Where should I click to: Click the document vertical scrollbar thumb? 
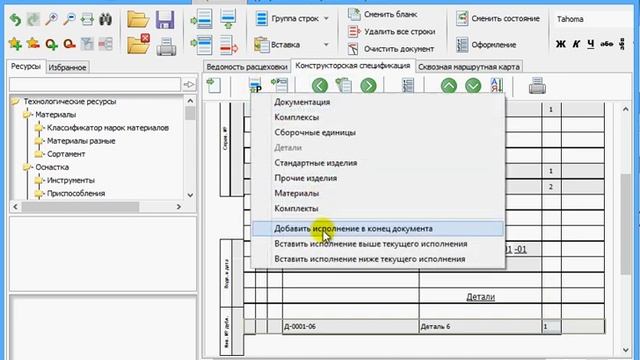coord(625,224)
